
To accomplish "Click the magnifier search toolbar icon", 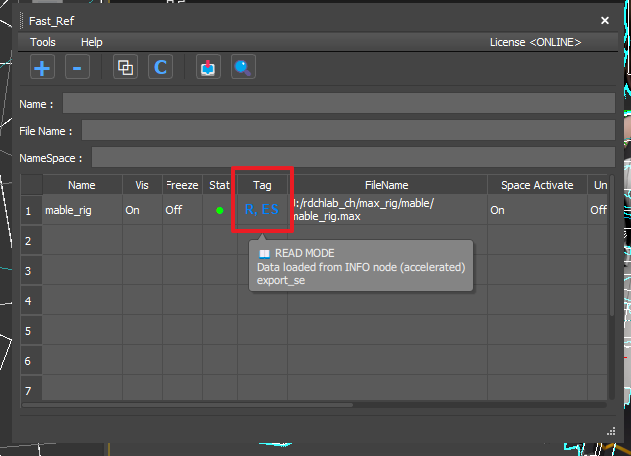I will point(243,68).
